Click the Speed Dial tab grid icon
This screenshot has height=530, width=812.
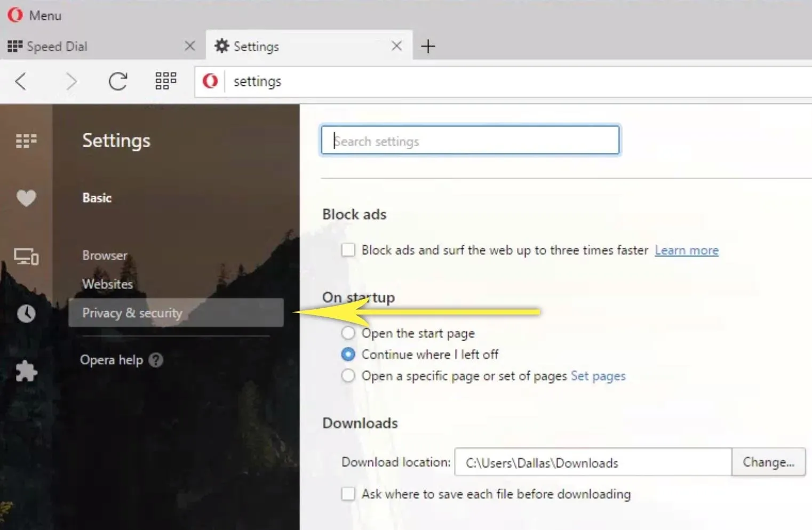click(15, 46)
